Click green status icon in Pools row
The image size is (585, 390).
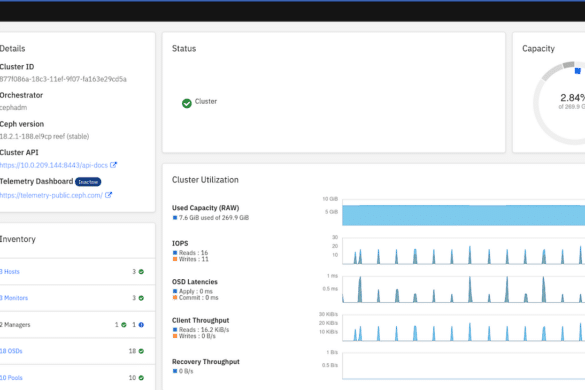pyautogui.click(x=141, y=378)
